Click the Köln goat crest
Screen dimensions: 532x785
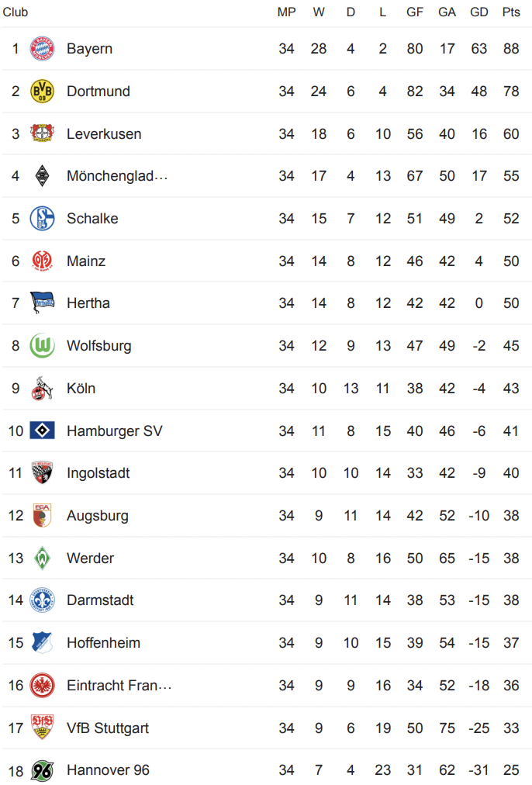[x=42, y=388]
